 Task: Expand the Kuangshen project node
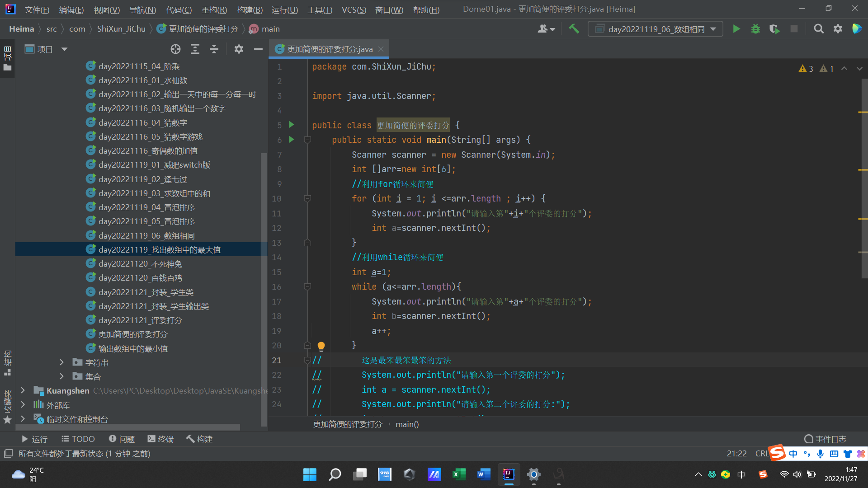click(23, 390)
